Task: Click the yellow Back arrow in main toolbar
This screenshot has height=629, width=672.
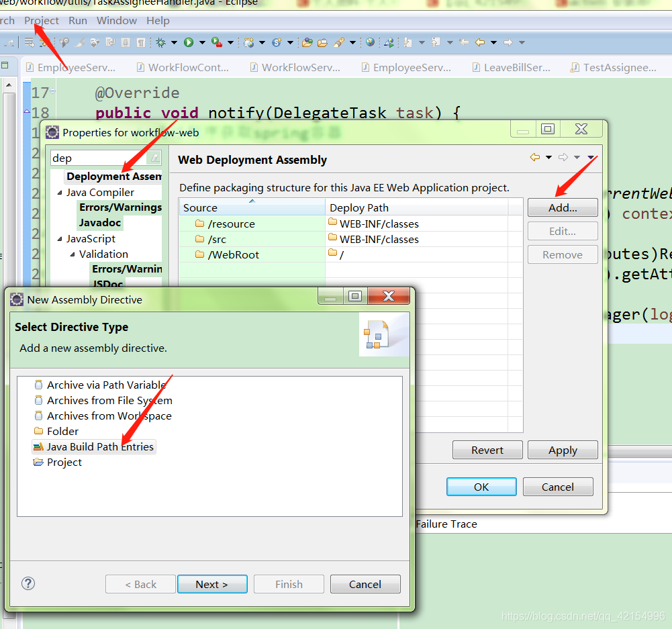Action: 480,42
